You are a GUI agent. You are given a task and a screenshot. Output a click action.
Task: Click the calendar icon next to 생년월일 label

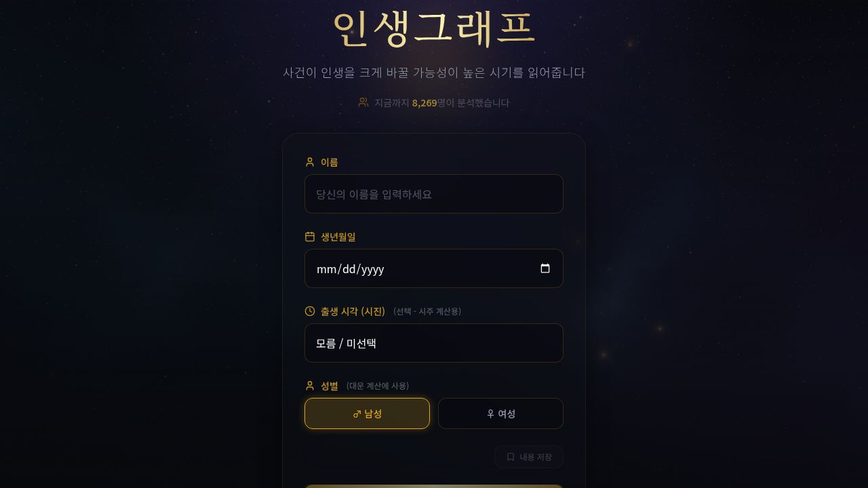310,237
